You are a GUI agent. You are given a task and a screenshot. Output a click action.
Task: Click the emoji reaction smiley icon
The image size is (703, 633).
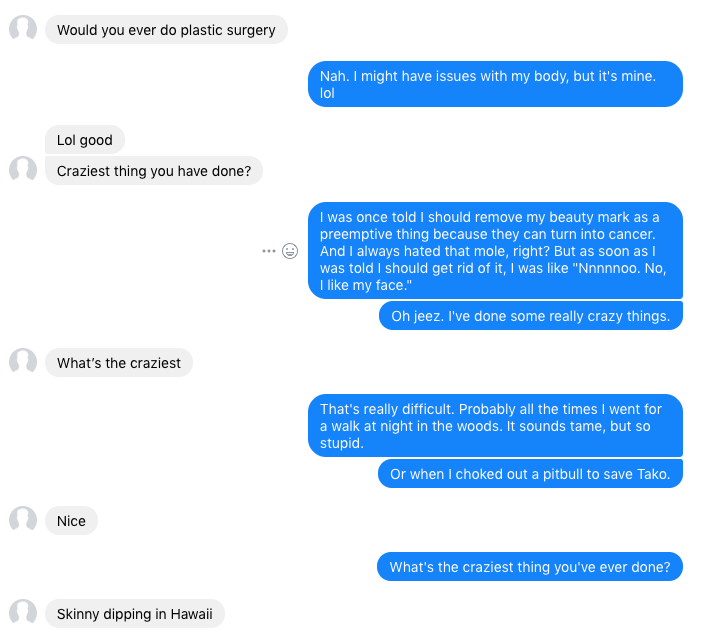click(290, 251)
